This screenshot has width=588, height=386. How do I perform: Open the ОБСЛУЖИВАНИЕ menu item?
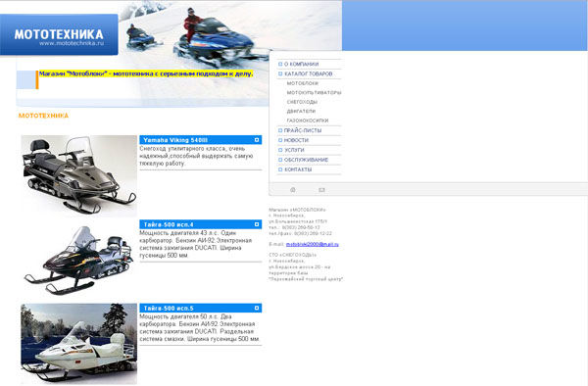coord(306,160)
